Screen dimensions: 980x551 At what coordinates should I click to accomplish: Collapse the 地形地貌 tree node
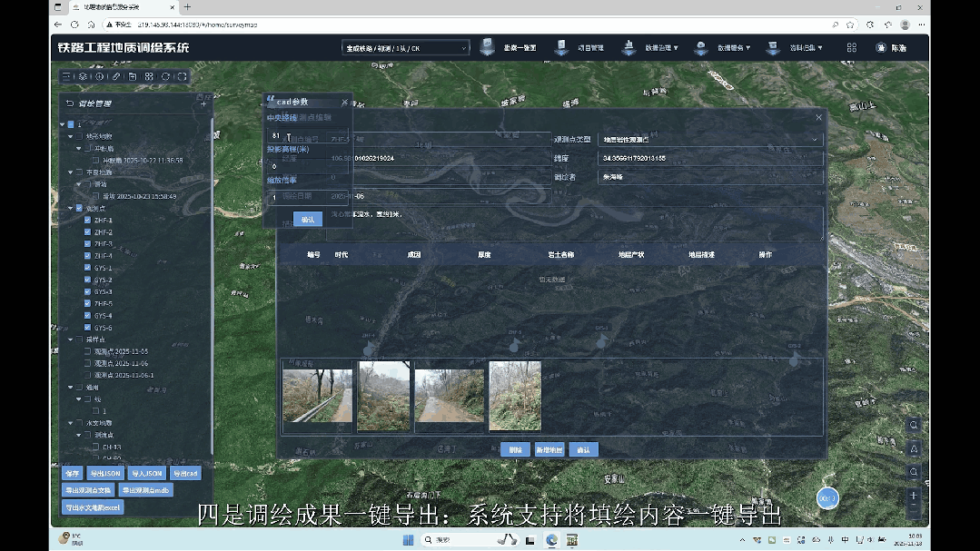[x=71, y=136]
